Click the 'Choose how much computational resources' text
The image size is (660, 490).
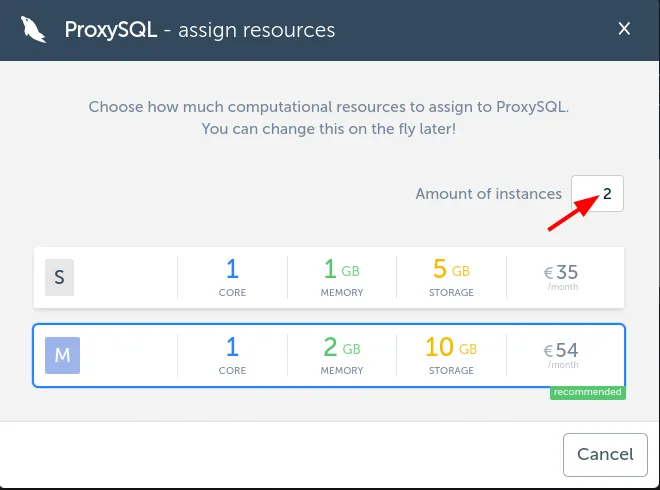[x=329, y=106]
